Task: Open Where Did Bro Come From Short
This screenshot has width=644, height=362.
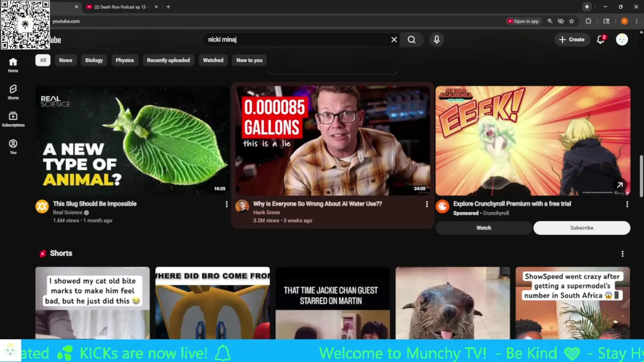Action: (x=212, y=303)
